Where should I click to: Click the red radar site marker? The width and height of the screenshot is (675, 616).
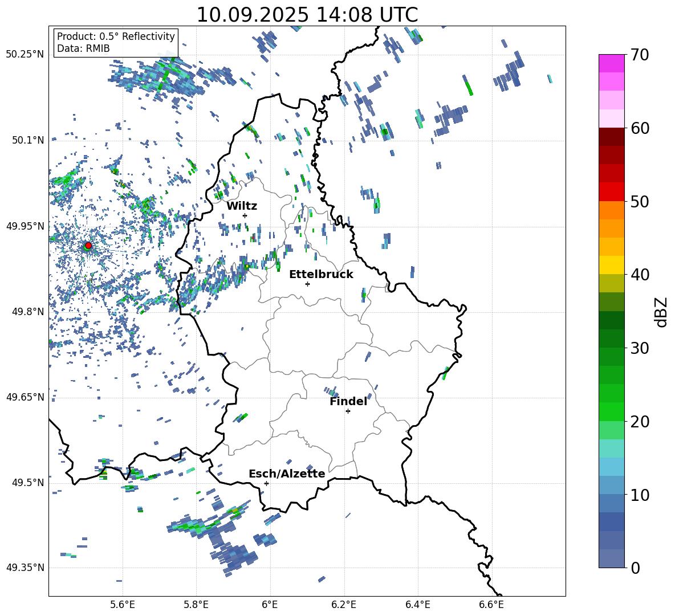88,246
